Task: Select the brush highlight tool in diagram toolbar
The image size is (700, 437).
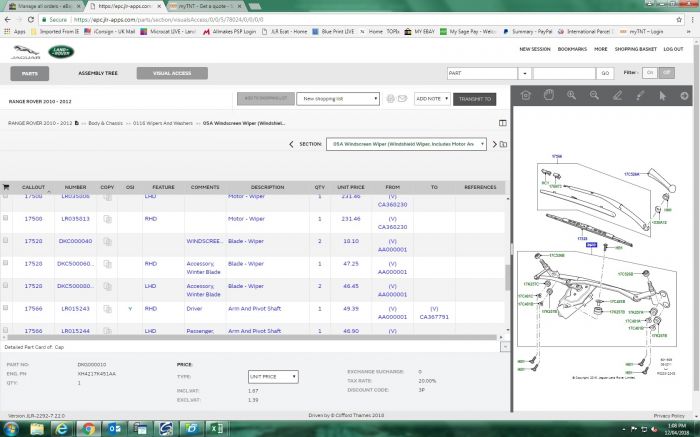Action: point(640,95)
